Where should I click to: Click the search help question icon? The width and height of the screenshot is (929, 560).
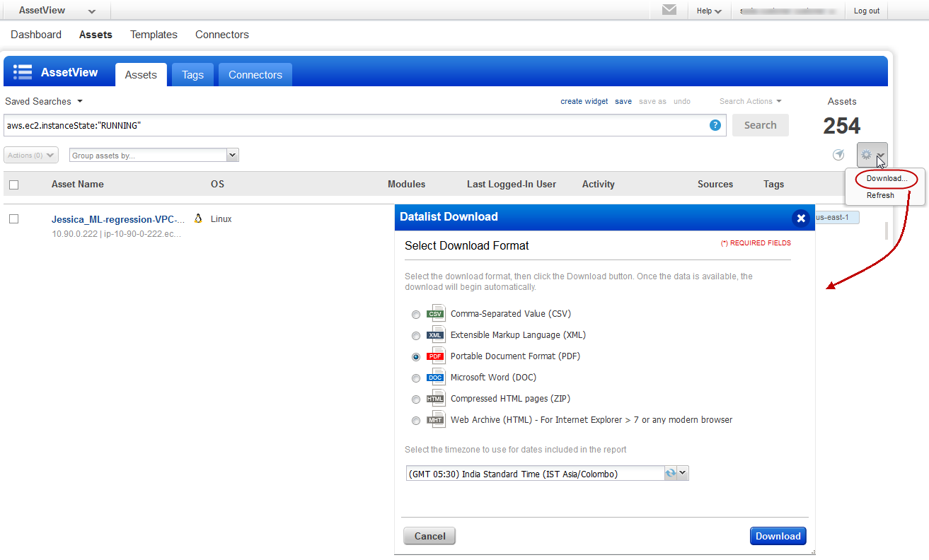point(715,125)
